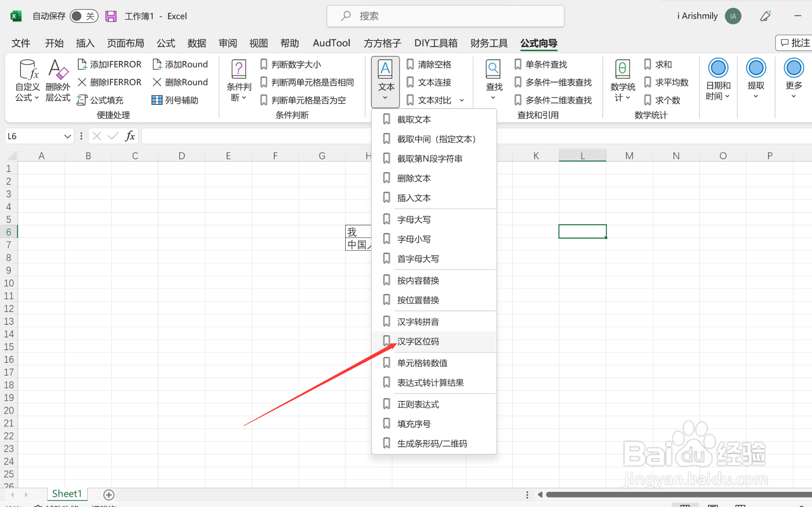Open the Name Box dropdown
This screenshot has height=507, width=812.
coord(68,136)
